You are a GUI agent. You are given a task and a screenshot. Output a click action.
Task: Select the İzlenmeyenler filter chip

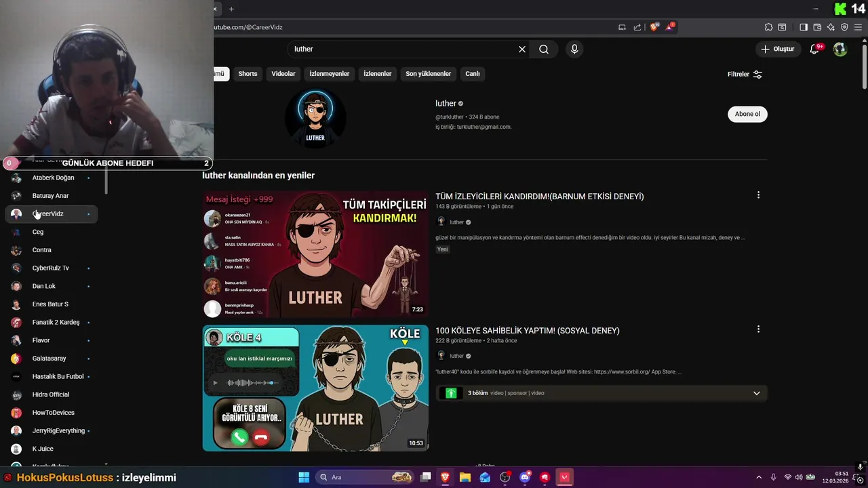pyautogui.click(x=330, y=74)
